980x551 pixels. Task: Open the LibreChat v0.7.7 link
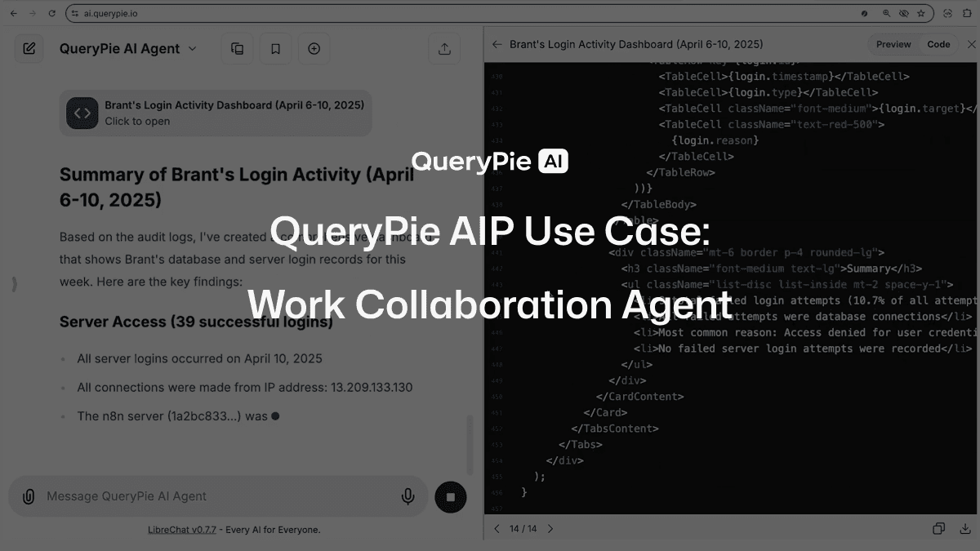(182, 530)
